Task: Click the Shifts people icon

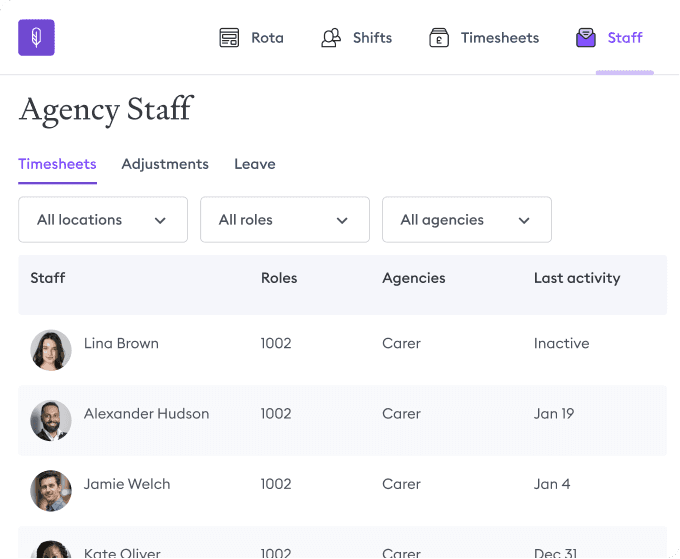Action: click(x=331, y=38)
